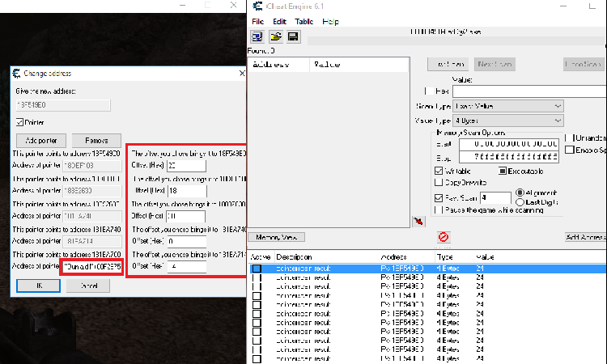Viewport: 607px width, 364px height.
Task: Select the highlighted pointerscan result row
Action: pyautogui.click(x=427, y=269)
